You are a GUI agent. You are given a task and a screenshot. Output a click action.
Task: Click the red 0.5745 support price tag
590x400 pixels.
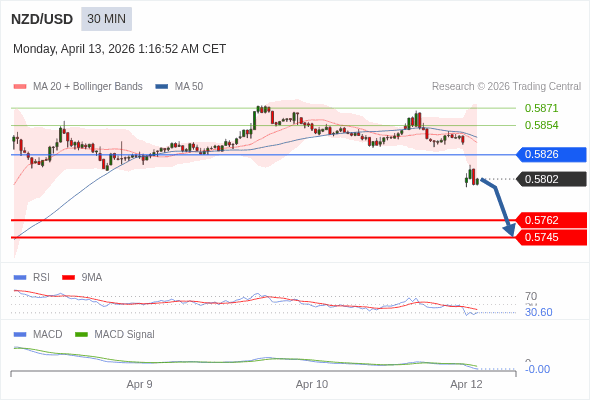[551, 237]
